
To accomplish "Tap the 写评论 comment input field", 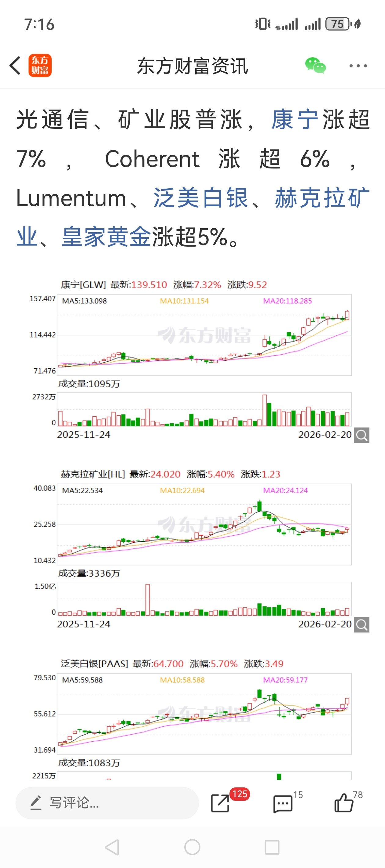I will point(107,803).
